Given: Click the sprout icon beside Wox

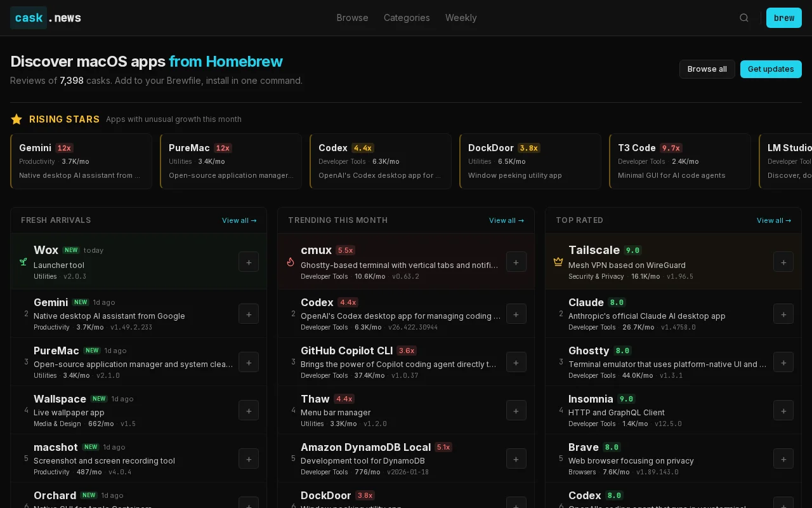Looking at the screenshot, I should (23, 262).
